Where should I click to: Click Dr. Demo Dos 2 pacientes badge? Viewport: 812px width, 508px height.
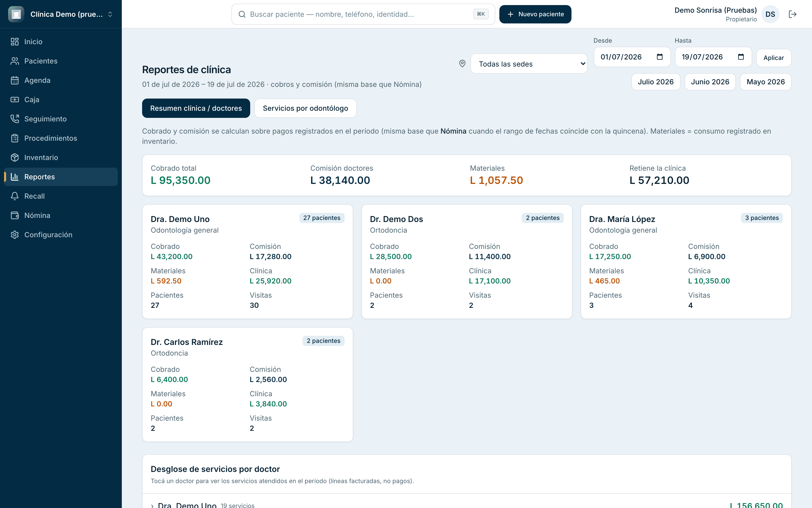[x=543, y=218]
